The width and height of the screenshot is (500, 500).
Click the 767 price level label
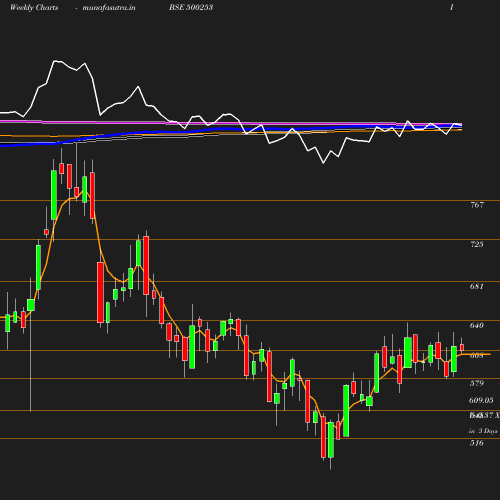click(477, 205)
